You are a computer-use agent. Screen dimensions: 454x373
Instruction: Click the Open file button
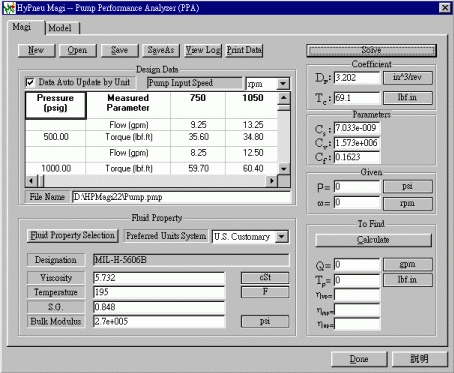click(x=77, y=50)
